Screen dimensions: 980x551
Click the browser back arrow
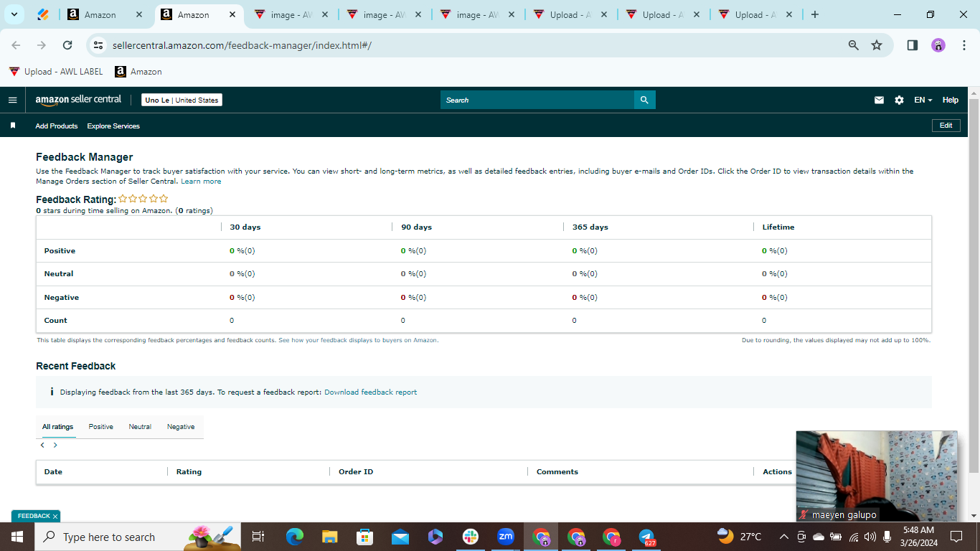[16, 45]
